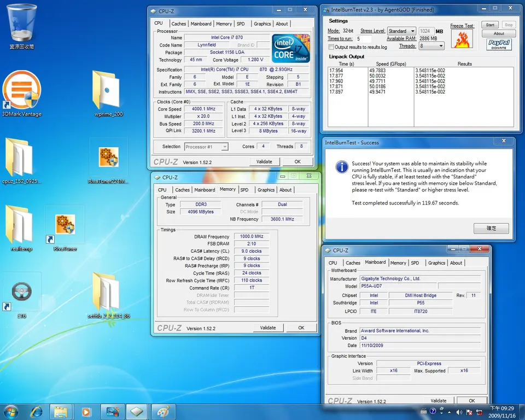This screenshot has width=525, height=420.
Task: Open the 3DMark Vantage desktop shortcut
Action: [22, 90]
